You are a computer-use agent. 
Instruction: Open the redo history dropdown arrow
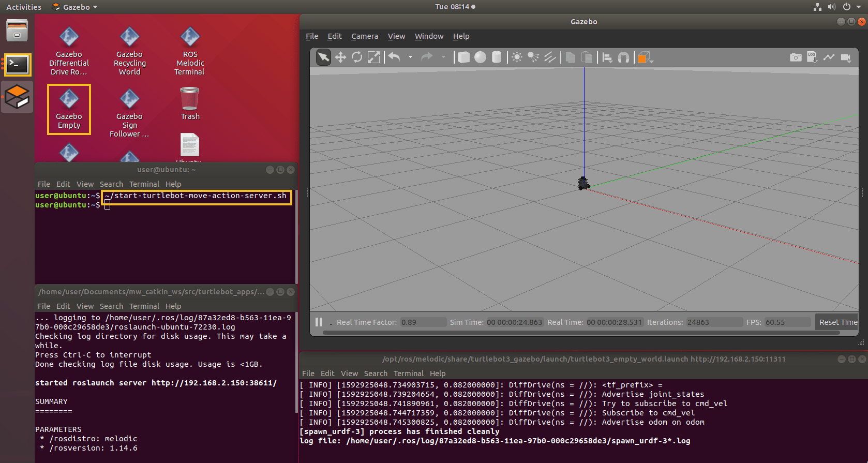click(x=443, y=57)
